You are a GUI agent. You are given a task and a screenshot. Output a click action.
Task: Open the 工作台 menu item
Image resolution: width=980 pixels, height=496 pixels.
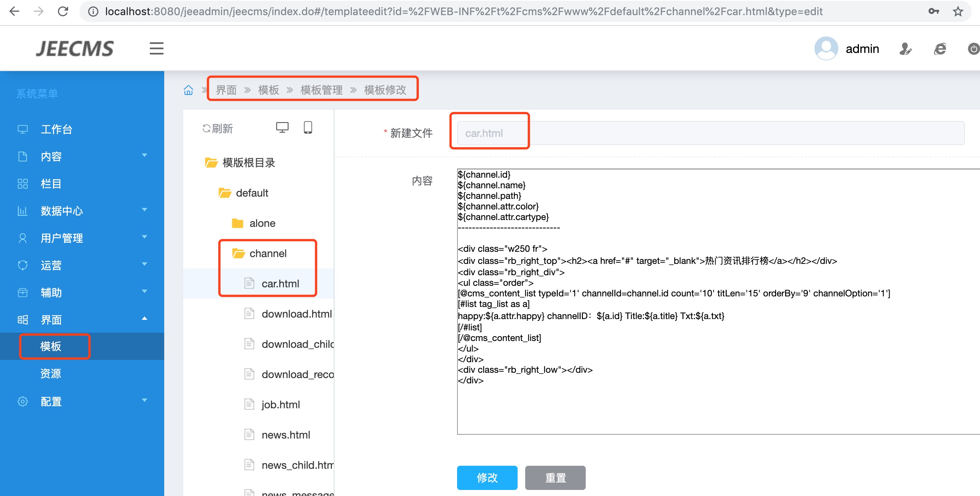[x=56, y=129]
